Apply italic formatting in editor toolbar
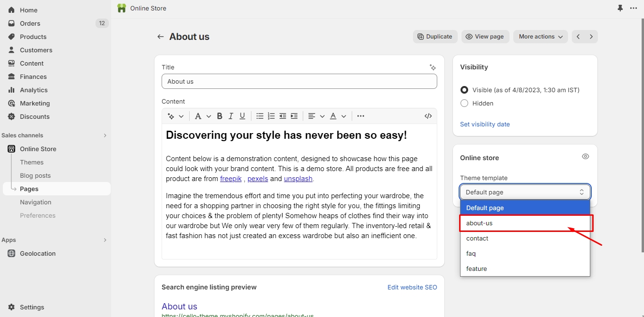The image size is (644, 317). (x=231, y=116)
